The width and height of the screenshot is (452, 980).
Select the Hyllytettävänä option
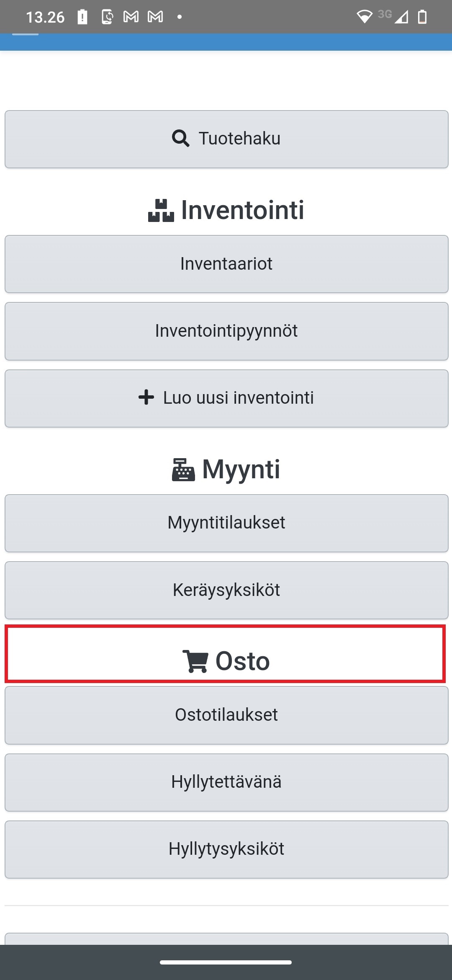click(226, 782)
